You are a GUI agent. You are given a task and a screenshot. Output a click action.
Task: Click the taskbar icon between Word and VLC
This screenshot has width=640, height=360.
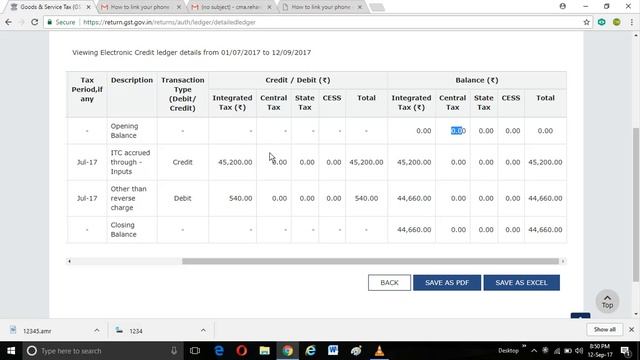(356, 351)
